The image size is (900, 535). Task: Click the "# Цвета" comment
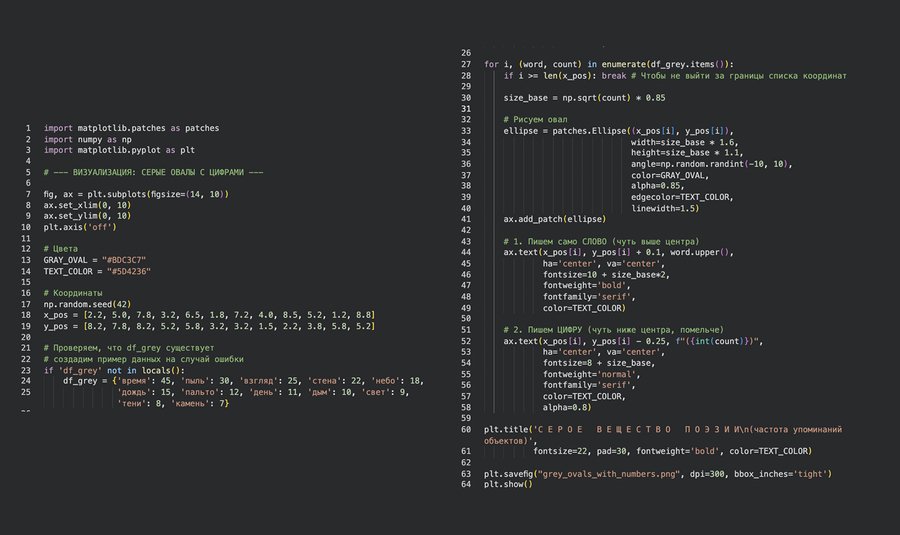point(61,248)
